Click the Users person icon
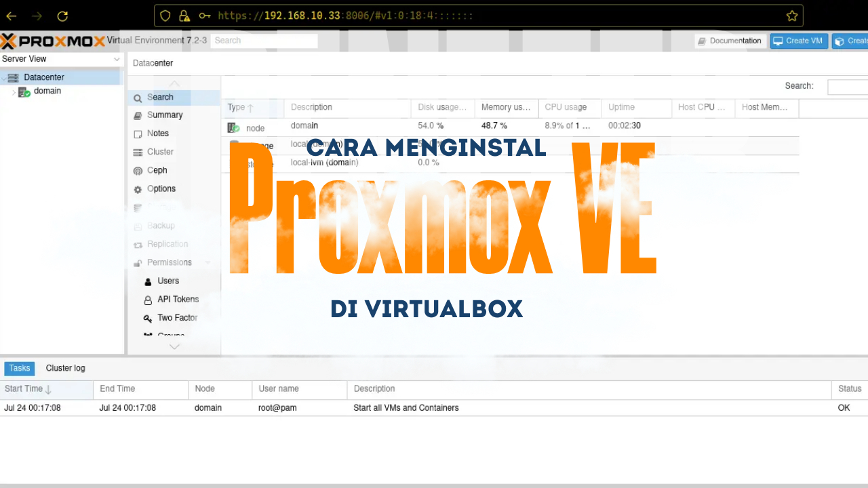 click(x=149, y=281)
